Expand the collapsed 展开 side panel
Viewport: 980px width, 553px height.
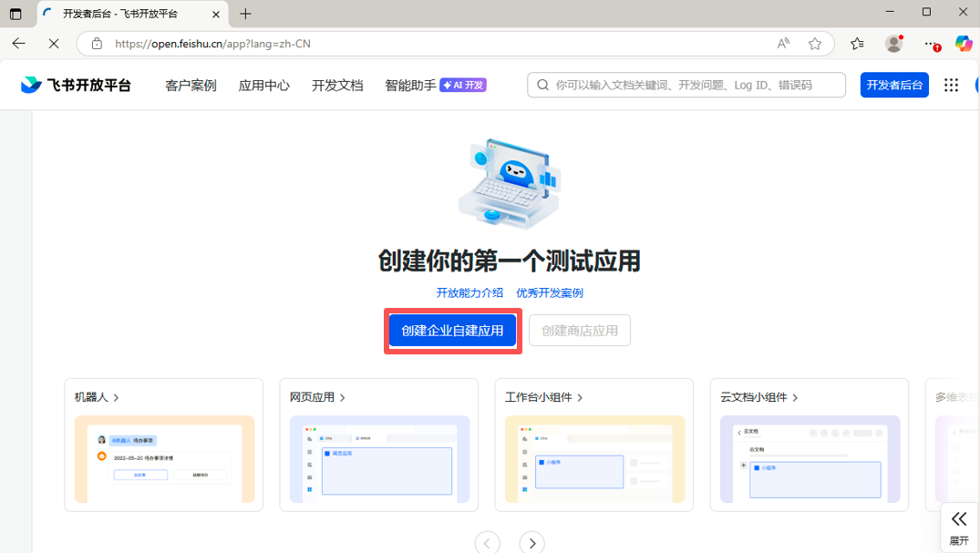coord(959,526)
